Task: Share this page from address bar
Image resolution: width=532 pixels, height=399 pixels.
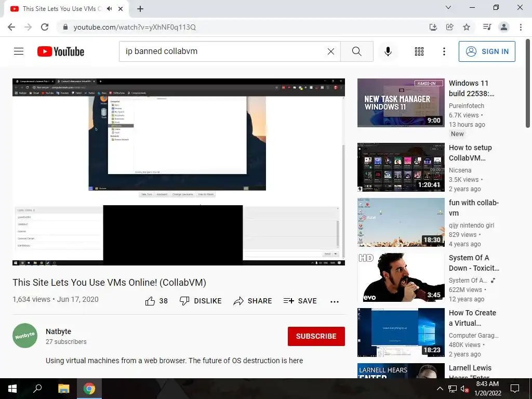Action: 449,27
